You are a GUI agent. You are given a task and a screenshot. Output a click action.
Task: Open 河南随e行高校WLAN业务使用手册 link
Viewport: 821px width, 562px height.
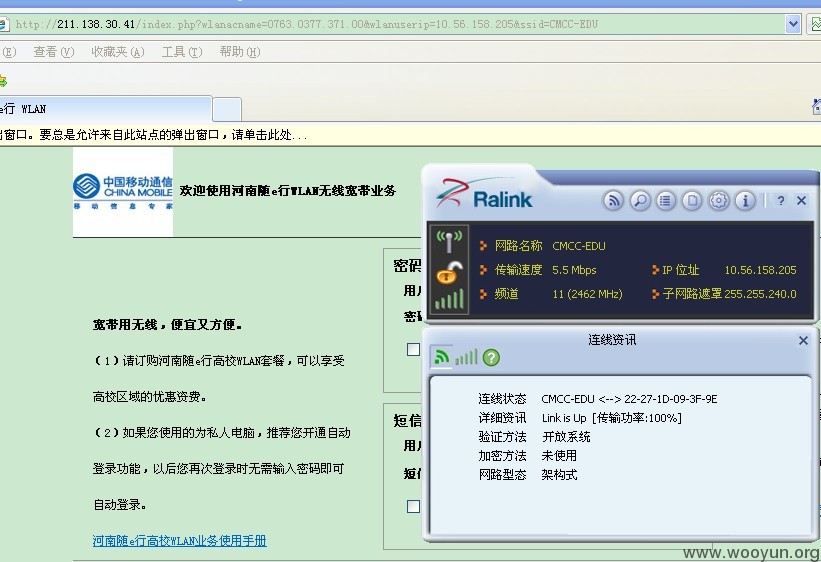click(x=180, y=541)
